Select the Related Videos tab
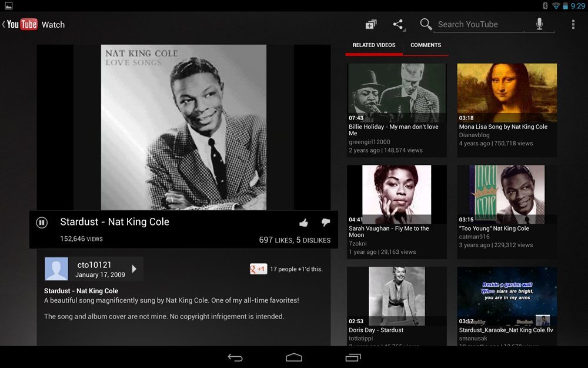 pos(374,45)
